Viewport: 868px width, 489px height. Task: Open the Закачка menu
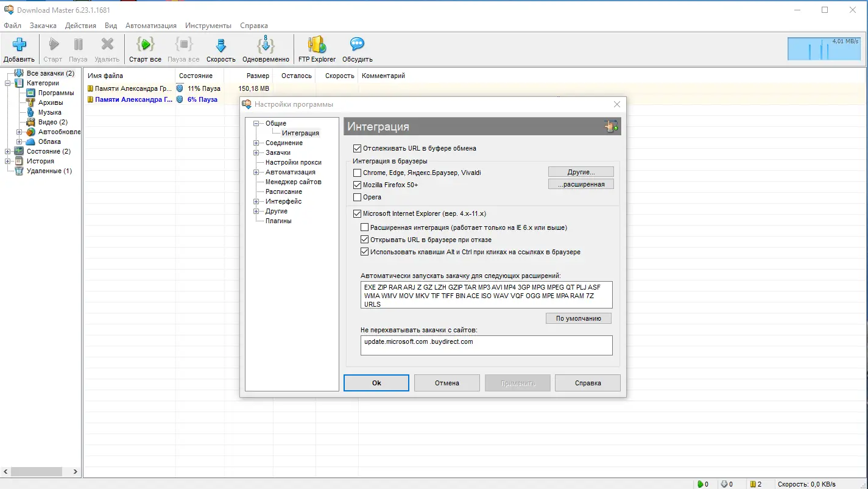coord(43,26)
